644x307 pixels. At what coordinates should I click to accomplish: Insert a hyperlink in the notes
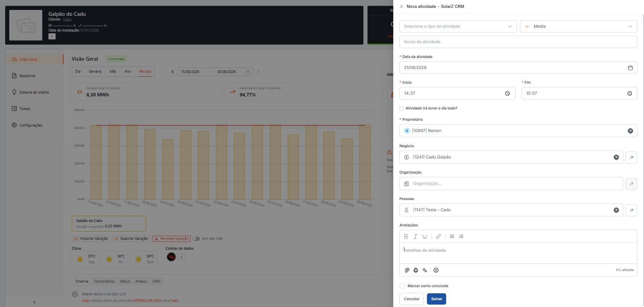[x=438, y=236]
